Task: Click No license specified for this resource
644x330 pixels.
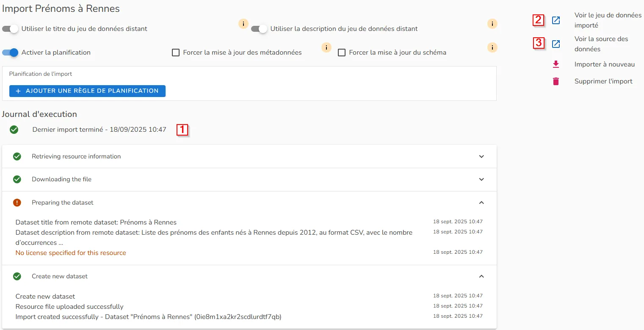Action: (x=71, y=253)
